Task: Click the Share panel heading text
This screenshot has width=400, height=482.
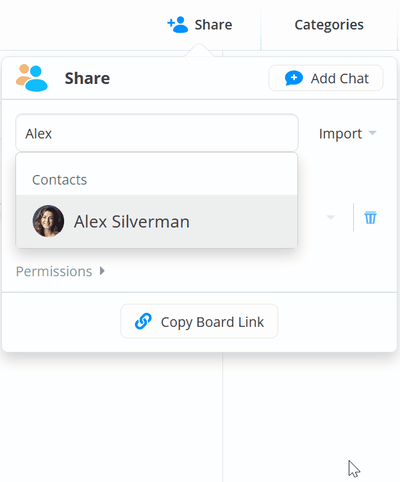Action: point(87,78)
